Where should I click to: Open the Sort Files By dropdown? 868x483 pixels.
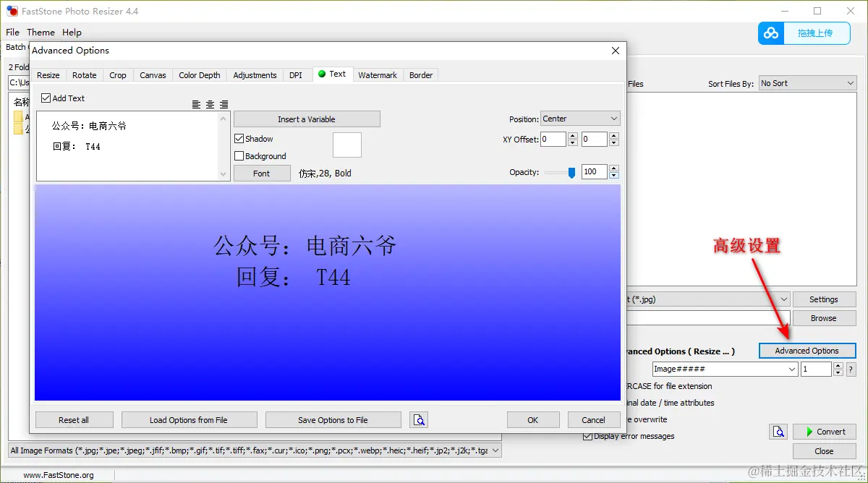point(807,83)
